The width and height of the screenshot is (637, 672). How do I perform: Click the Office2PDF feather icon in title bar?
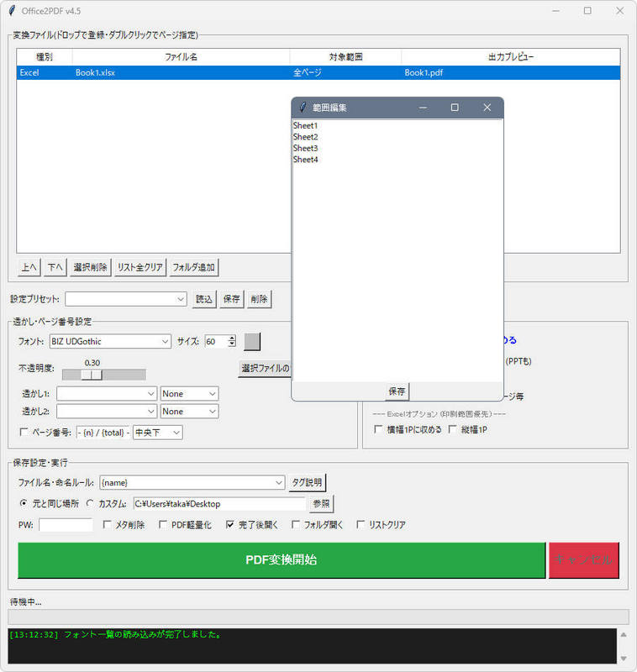(11, 11)
